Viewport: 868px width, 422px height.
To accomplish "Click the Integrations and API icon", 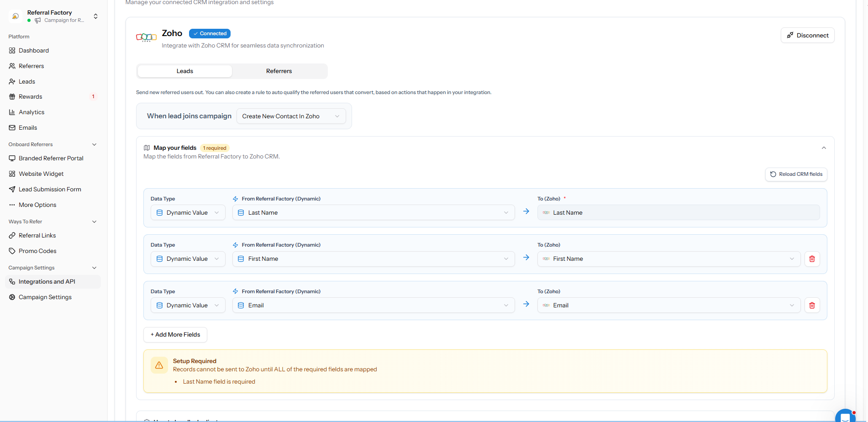I will click(12, 282).
